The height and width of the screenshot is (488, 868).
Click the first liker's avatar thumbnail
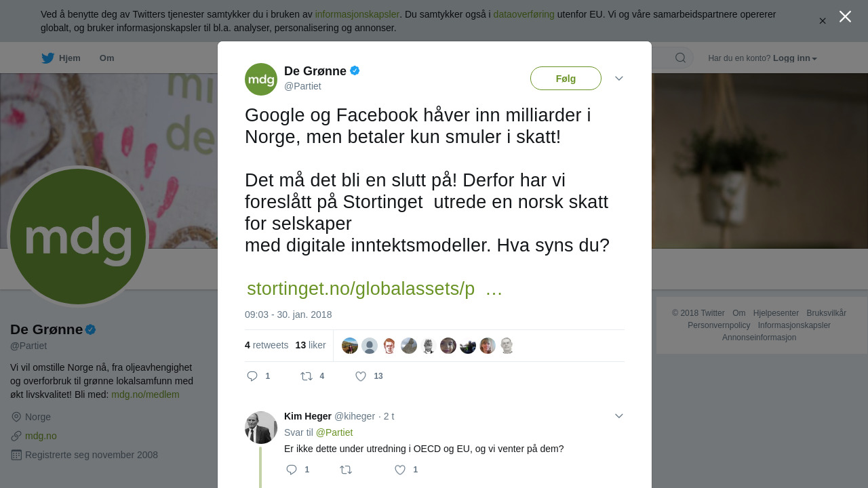pos(350,346)
